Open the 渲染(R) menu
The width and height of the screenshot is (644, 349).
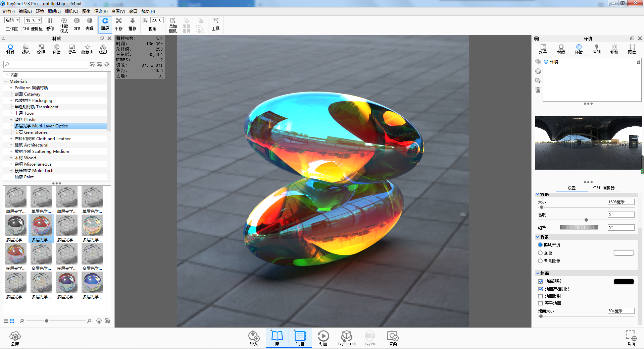101,11
